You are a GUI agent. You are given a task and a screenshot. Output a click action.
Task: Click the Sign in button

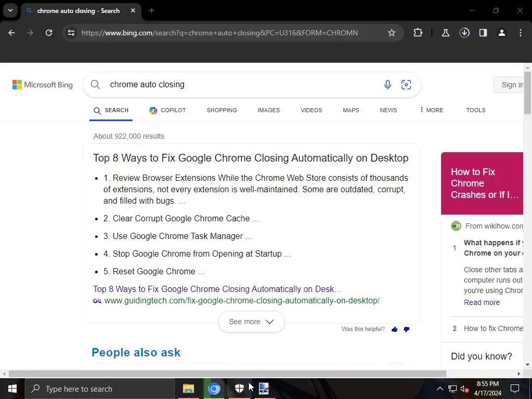509,85
